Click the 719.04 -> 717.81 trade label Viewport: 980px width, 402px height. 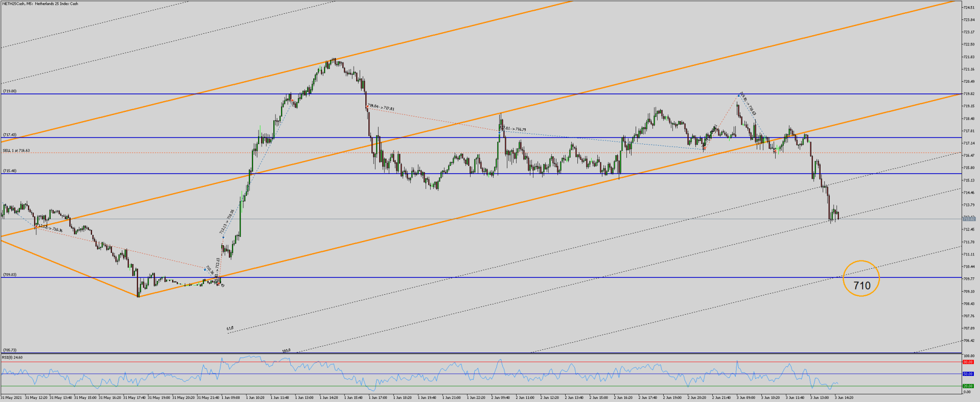[x=381, y=107]
